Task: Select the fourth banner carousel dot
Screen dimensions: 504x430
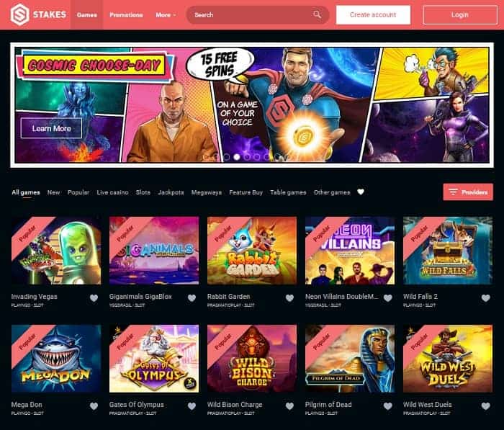Action: tap(247, 157)
